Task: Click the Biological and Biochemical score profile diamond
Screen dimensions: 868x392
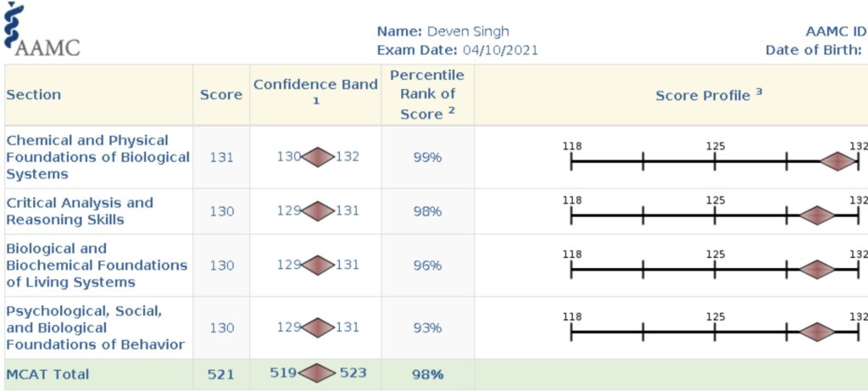Action: (817, 270)
